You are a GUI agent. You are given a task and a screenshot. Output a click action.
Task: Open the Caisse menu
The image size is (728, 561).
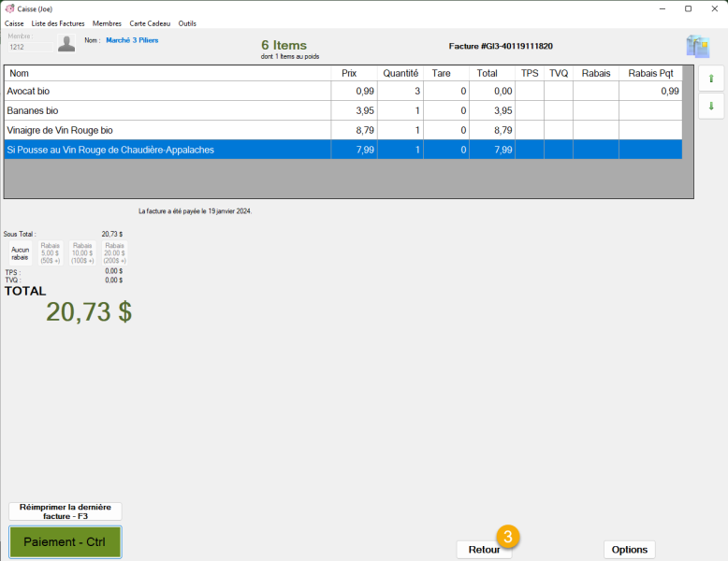[x=14, y=23]
